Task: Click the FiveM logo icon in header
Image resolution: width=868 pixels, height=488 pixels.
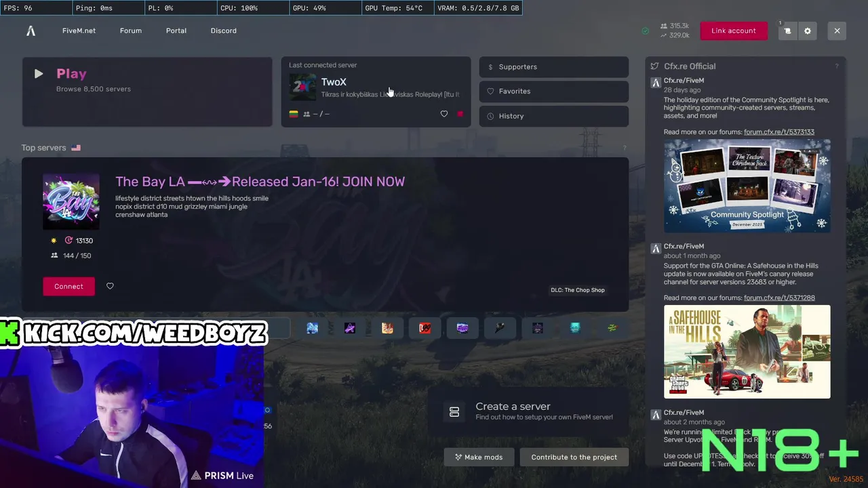Action: [31, 30]
